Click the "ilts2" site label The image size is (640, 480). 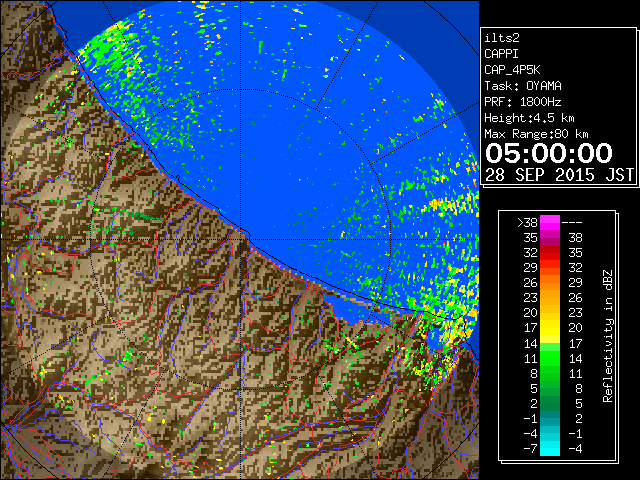502,38
